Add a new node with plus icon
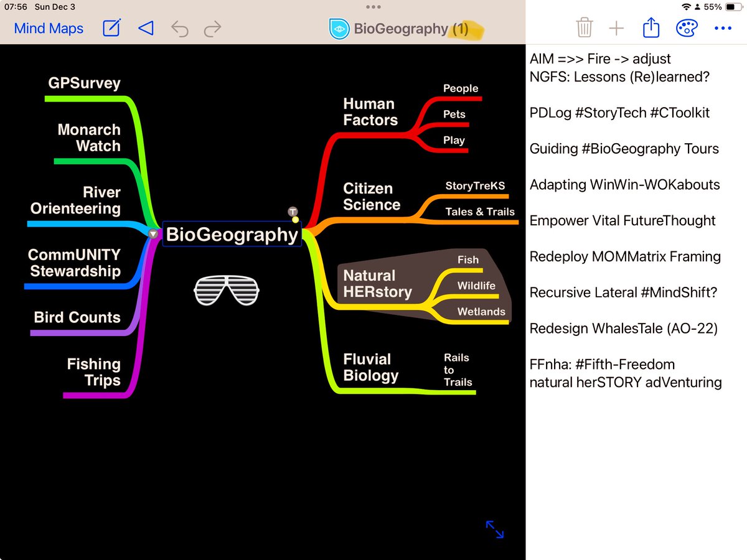 pos(616,28)
